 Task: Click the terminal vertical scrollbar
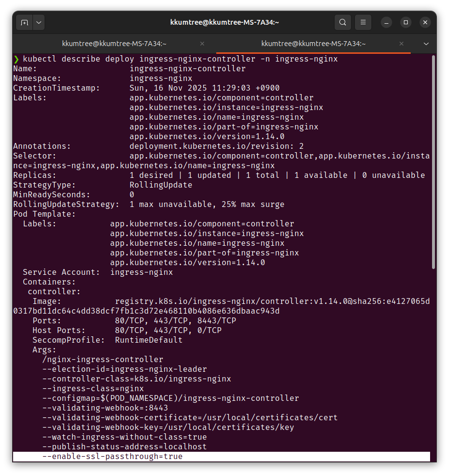[x=433, y=162]
